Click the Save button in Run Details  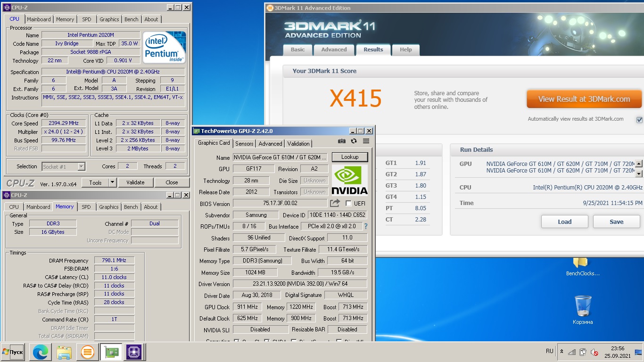click(x=617, y=222)
